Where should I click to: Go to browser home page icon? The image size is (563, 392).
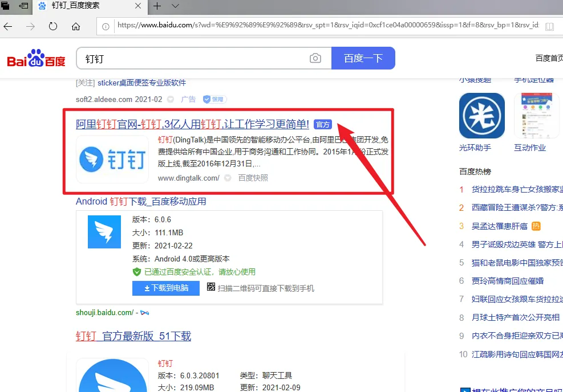(76, 26)
